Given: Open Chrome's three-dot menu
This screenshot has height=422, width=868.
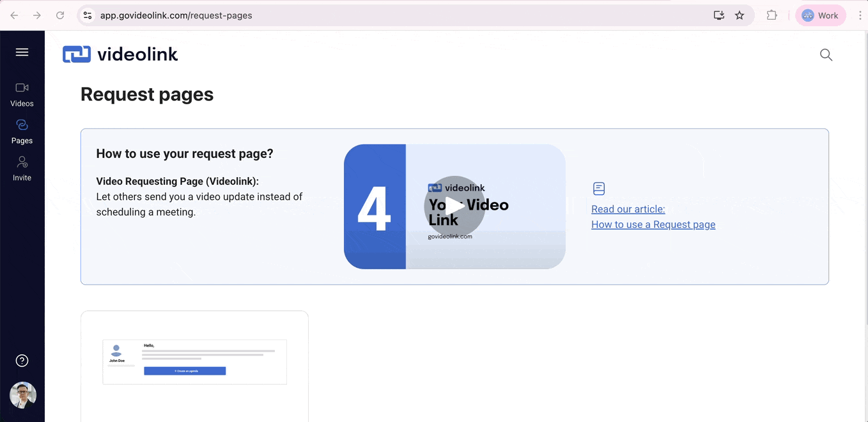Looking at the screenshot, I should pos(860,15).
